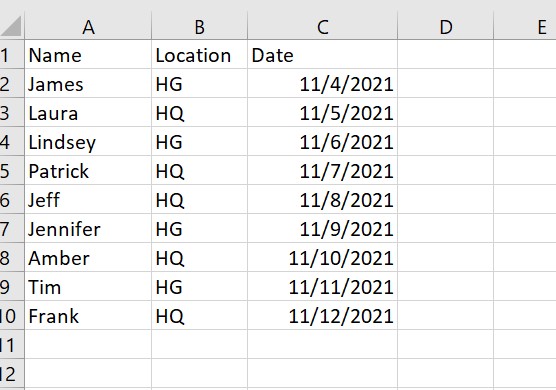The image size is (556, 390).
Task: Select cell containing Lindsey
Action: 88,141
